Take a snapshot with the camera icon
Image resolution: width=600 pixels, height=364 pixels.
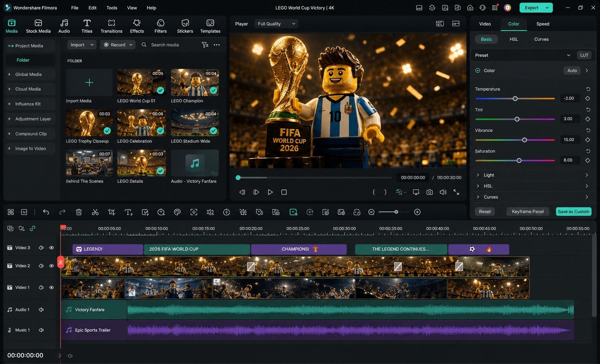point(430,192)
